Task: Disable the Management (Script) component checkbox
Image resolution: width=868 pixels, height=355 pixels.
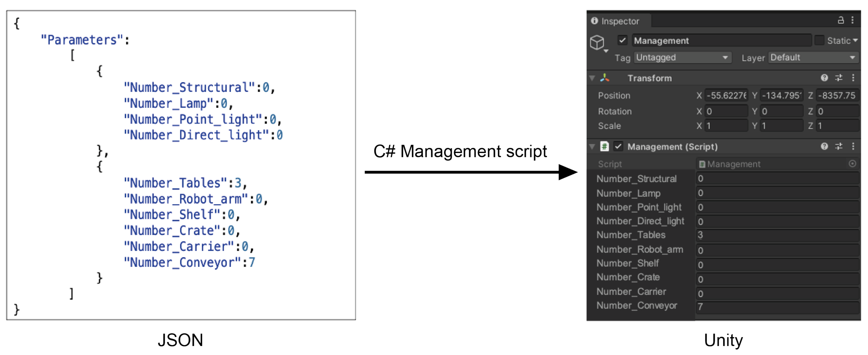Action: coord(618,146)
